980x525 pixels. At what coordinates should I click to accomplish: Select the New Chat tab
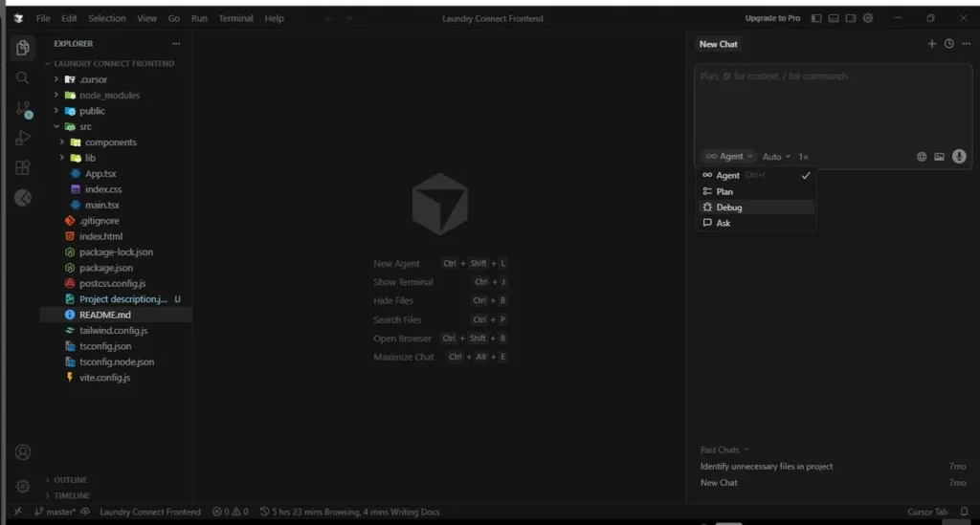(718, 44)
